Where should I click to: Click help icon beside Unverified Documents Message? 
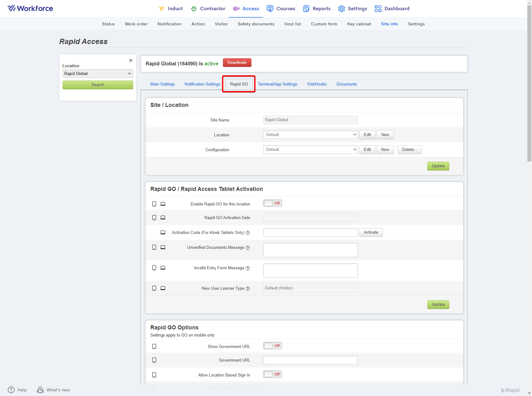coord(248,248)
